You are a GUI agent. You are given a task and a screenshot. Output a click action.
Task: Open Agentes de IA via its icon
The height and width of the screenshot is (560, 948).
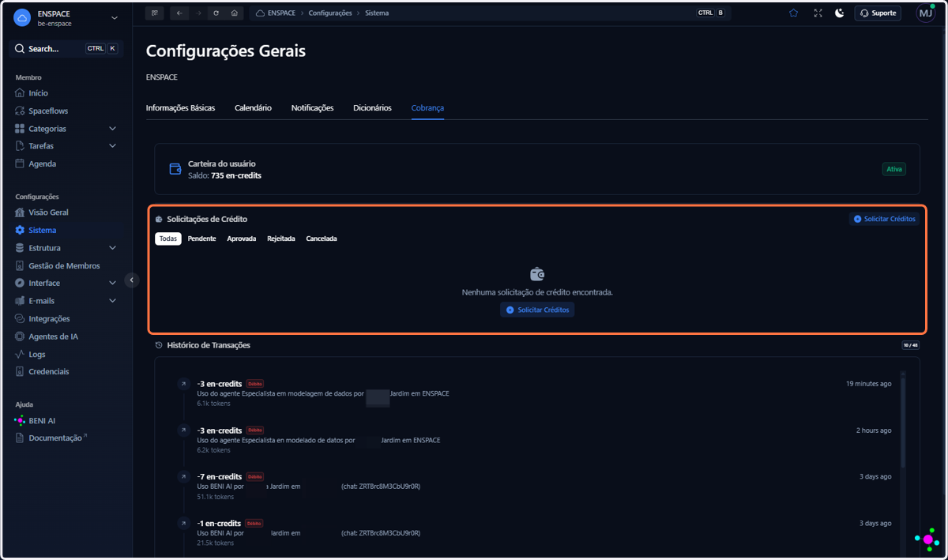(21, 336)
